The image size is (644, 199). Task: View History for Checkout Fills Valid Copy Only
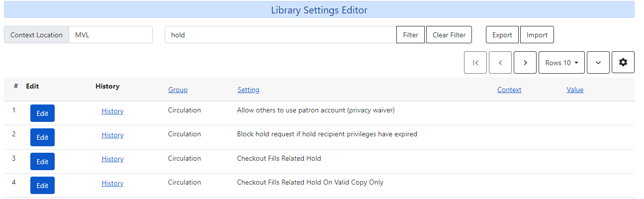112,184
